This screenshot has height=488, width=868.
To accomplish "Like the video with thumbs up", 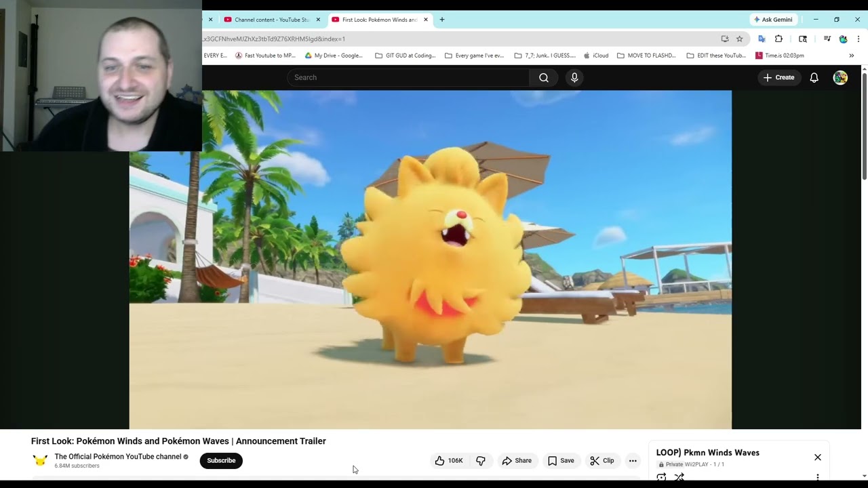I will [448, 461].
